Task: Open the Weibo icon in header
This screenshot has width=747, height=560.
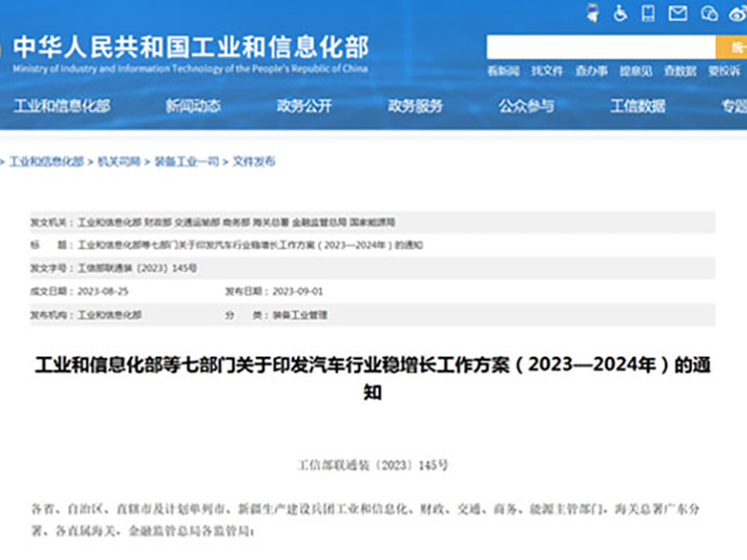Action: click(x=738, y=13)
